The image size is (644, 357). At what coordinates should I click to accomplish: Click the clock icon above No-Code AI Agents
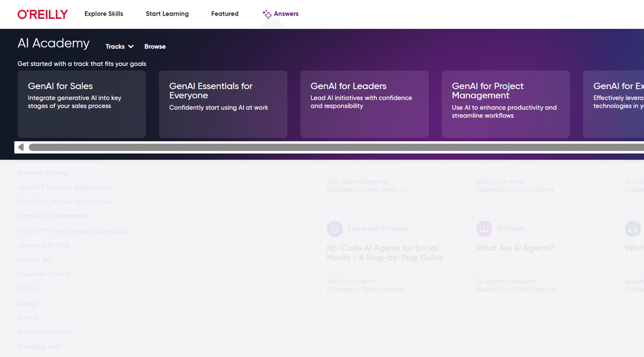[x=335, y=229]
